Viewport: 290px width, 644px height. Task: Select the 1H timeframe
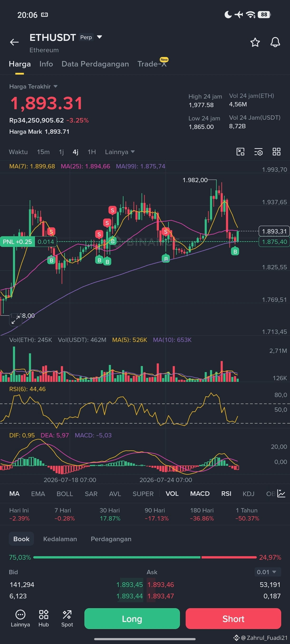click(x=92, y=152)
